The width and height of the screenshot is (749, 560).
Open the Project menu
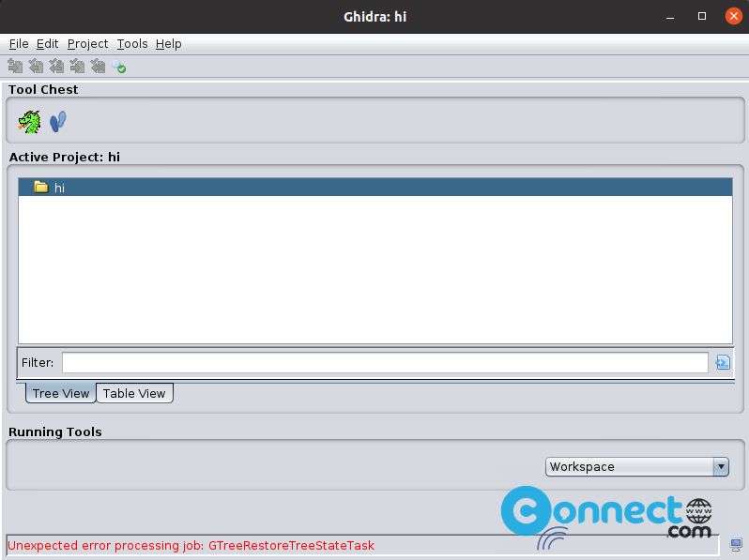pos(87,44)
